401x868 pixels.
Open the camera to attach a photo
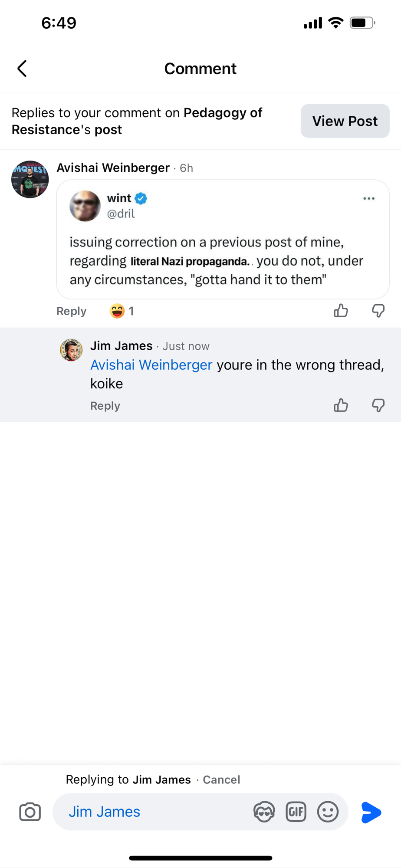30,812
